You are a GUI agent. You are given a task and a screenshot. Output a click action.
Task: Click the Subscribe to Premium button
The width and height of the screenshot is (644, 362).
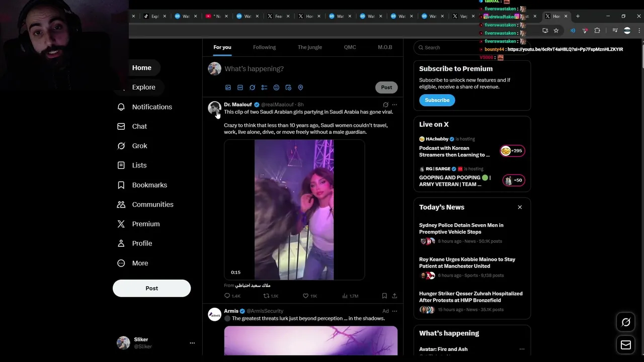(x=437, y=100)
